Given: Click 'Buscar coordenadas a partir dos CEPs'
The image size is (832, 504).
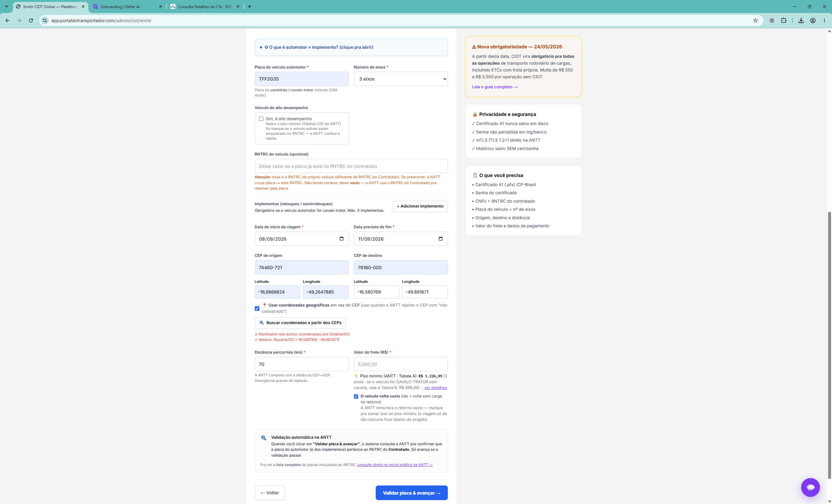Looking at the screenshot, I should pyautogui.click(x=300, y=322).
